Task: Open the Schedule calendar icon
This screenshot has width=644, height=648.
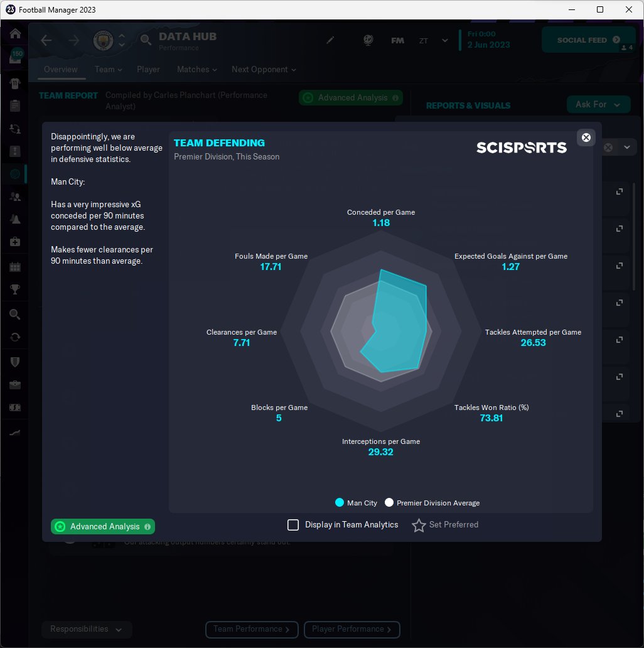Action: [x=15, y=267]
